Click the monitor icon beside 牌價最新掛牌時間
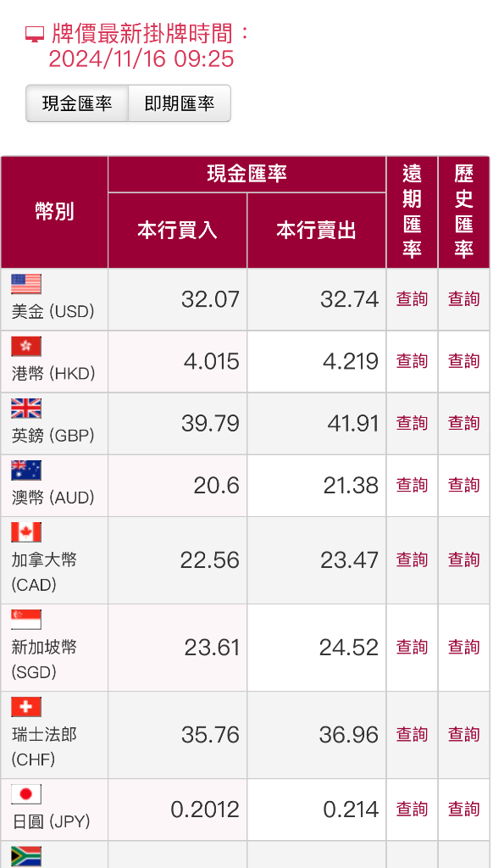Image resolution: width=493 pixels, height=868 pixels. pos(35,35)
